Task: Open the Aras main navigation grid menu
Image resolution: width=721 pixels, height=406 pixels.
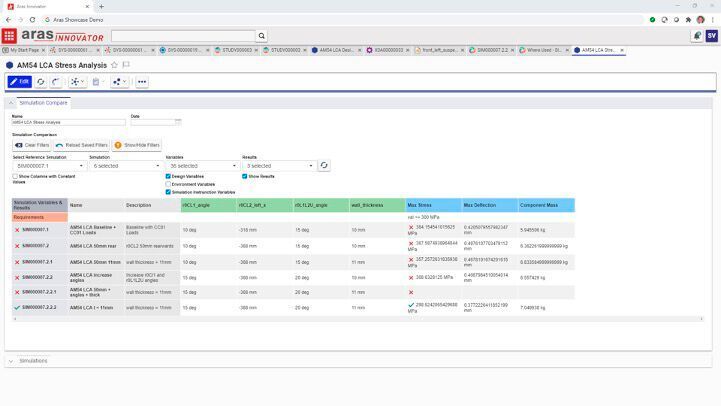Action: [9, 36]
